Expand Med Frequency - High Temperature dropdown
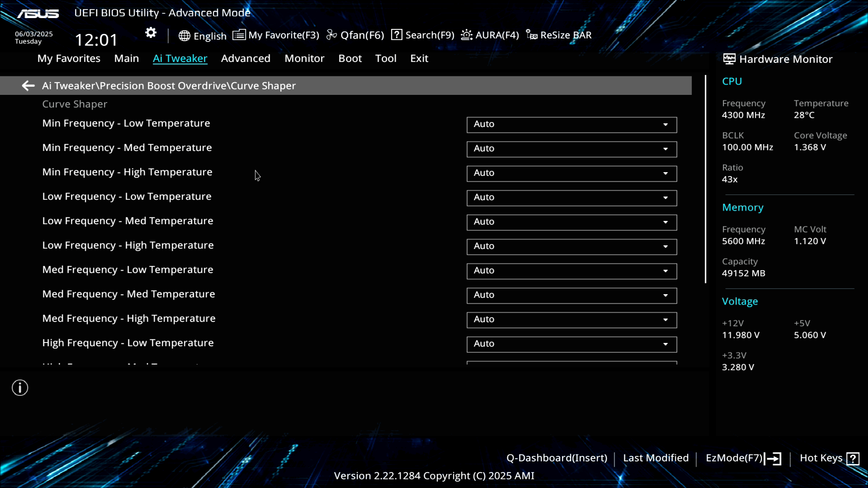868x488 pixels. tap(571, 319)
